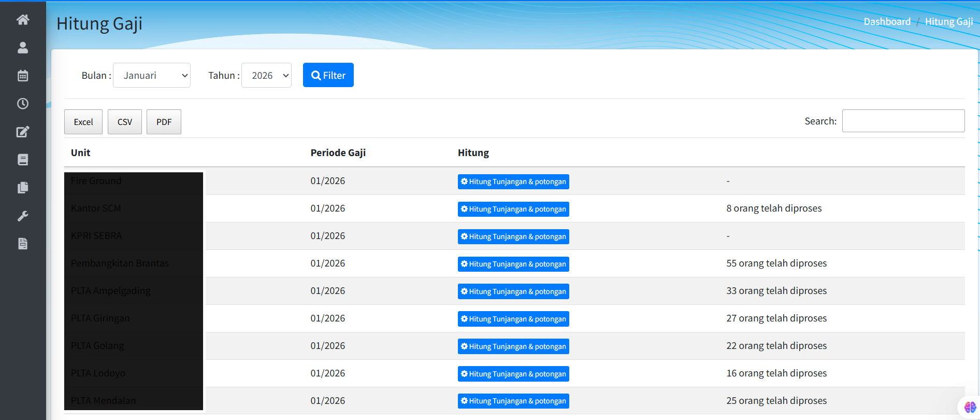The width and height of the screenshot is (980, 420).
Task: Click the copy documents sidebar icon
Action: click(23, 188)
